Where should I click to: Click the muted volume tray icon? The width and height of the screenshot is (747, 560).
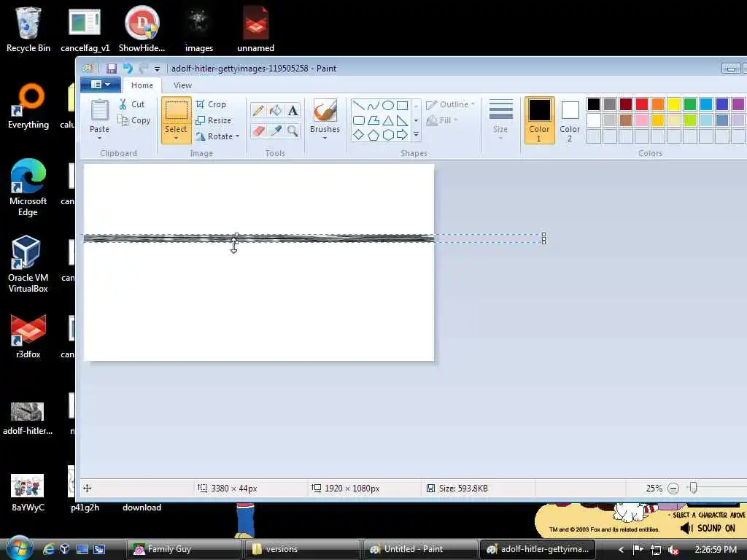point(673,550)
